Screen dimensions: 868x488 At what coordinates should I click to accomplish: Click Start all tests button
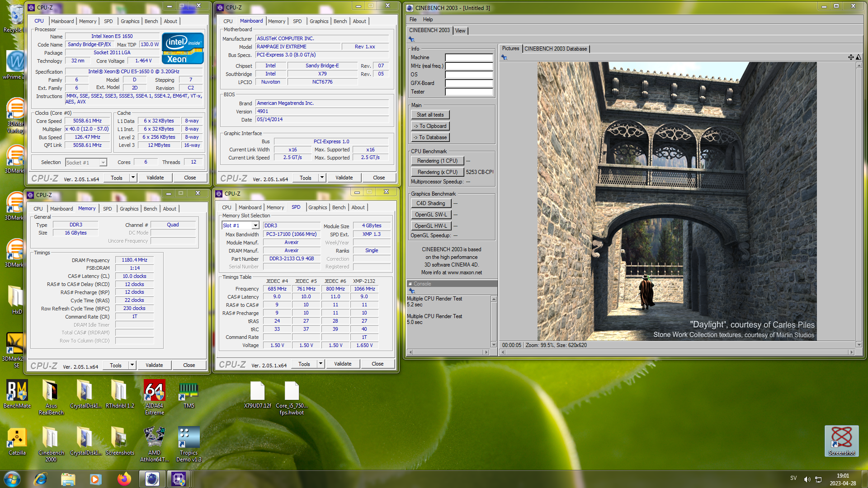(x=430, y=115)
